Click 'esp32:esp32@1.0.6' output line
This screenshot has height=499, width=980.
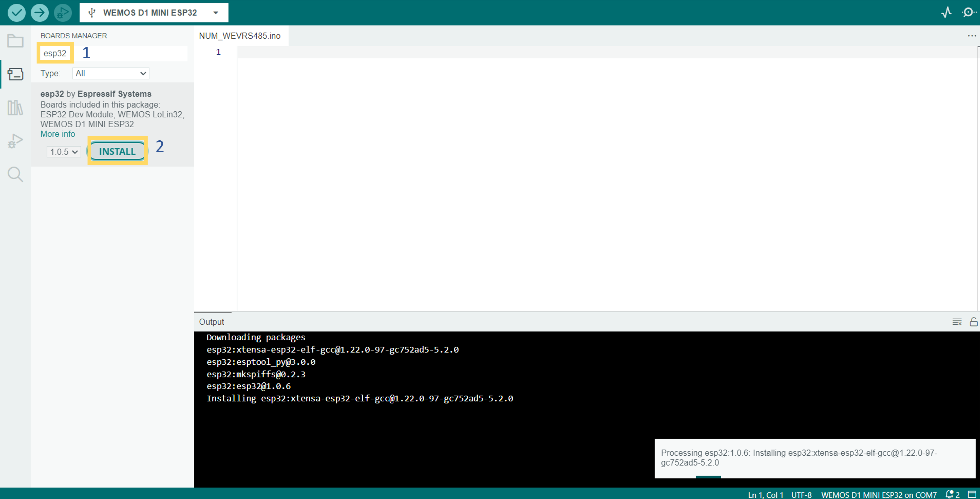point(248,386)
